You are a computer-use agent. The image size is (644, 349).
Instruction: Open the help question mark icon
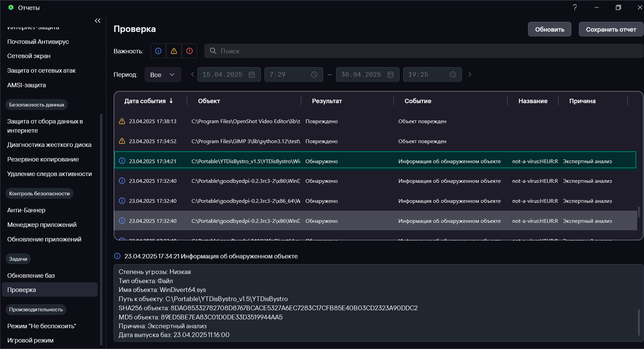point(575,8)
